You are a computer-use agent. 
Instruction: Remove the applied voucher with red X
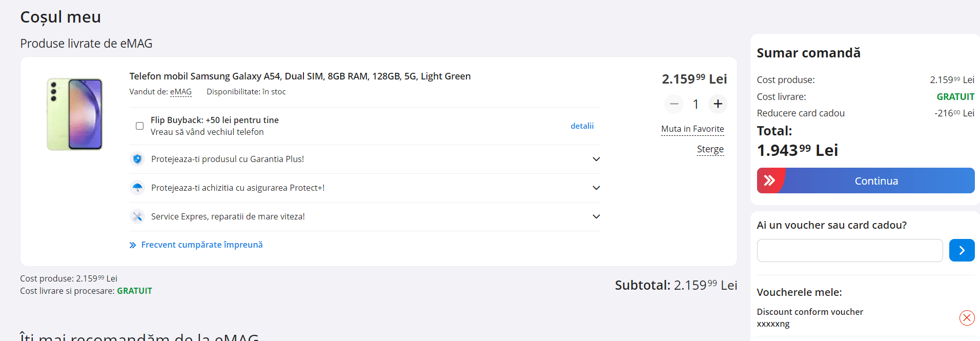tap(967, 318)
